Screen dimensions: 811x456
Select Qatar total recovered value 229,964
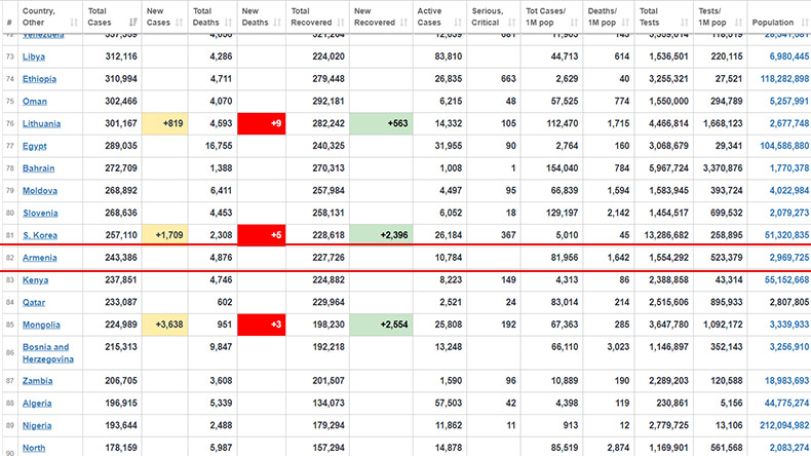(328, 302)
